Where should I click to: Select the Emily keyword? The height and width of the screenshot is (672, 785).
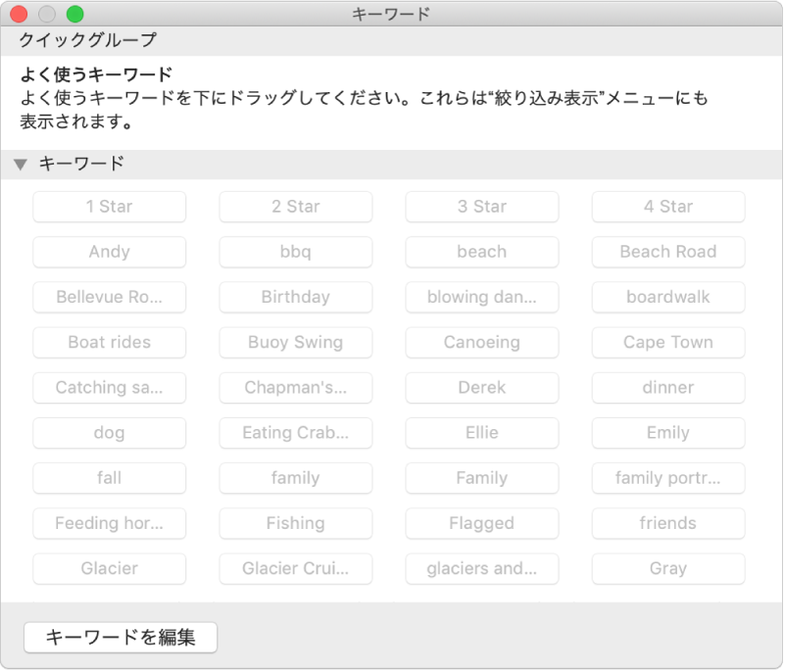(x=667, y=433)
